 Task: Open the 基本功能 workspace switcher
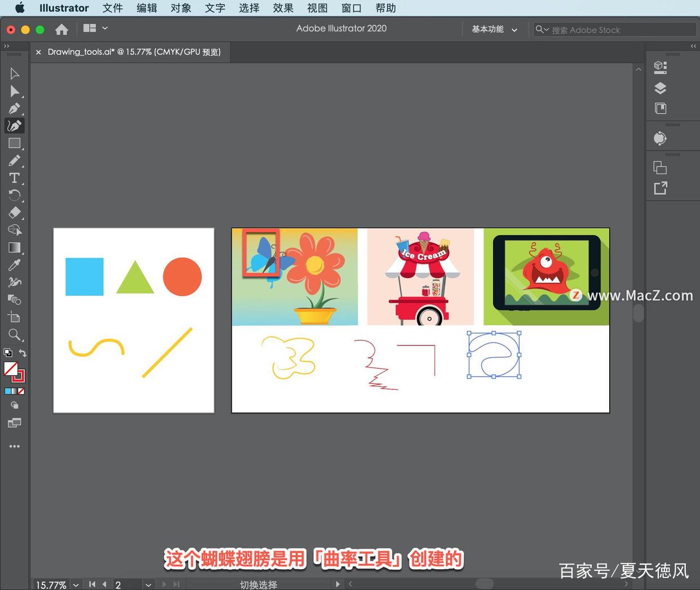[x=494, y=29]
